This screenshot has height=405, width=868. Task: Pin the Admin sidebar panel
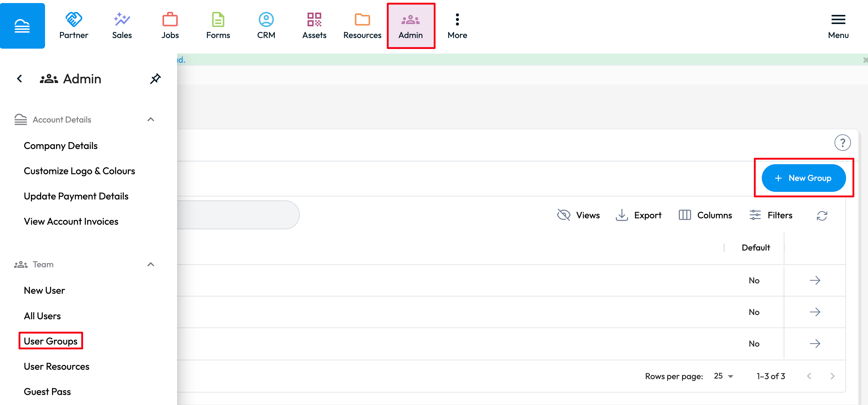click(x=155, y=79)
